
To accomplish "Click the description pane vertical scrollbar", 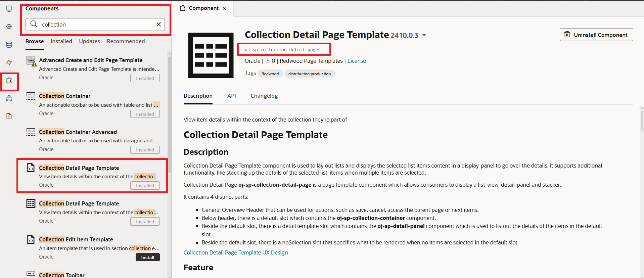I will (642, 120).
